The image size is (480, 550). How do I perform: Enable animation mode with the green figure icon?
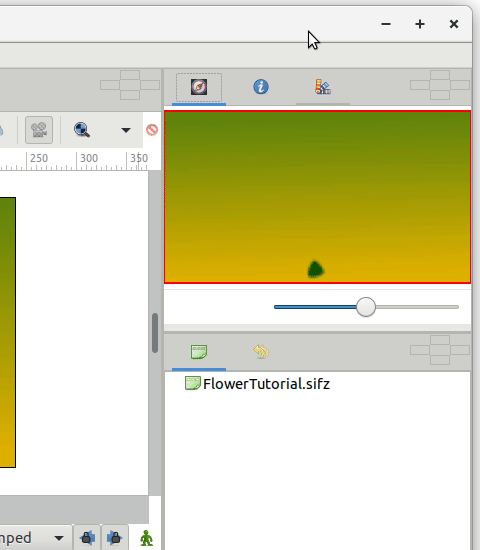click(x=146, y=538)
